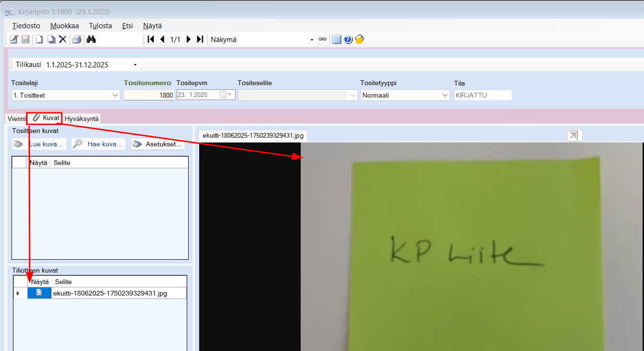Screen dimensions: 644x351
Task: Jump to the first record
Action: coord(151,39)
